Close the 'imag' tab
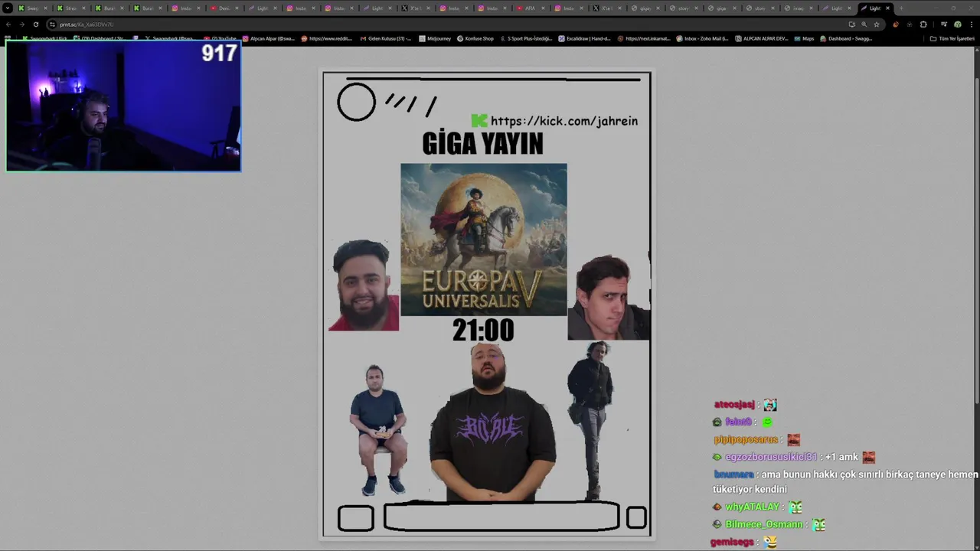980x551 pixels. coord(811,8)
